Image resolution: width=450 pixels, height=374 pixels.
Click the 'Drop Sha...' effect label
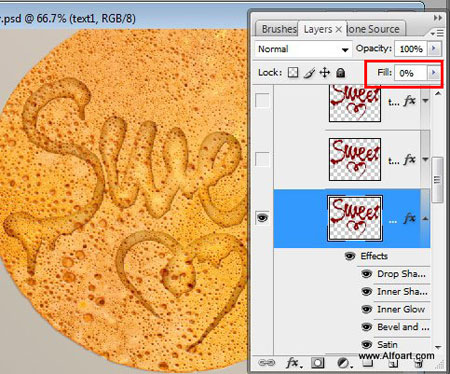(x=401, y=274)
